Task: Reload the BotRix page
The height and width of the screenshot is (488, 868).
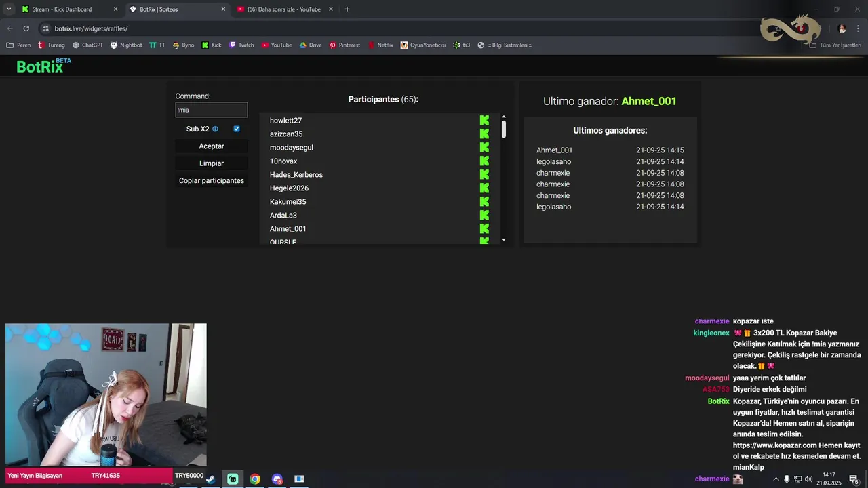Action: click(26, 28)
